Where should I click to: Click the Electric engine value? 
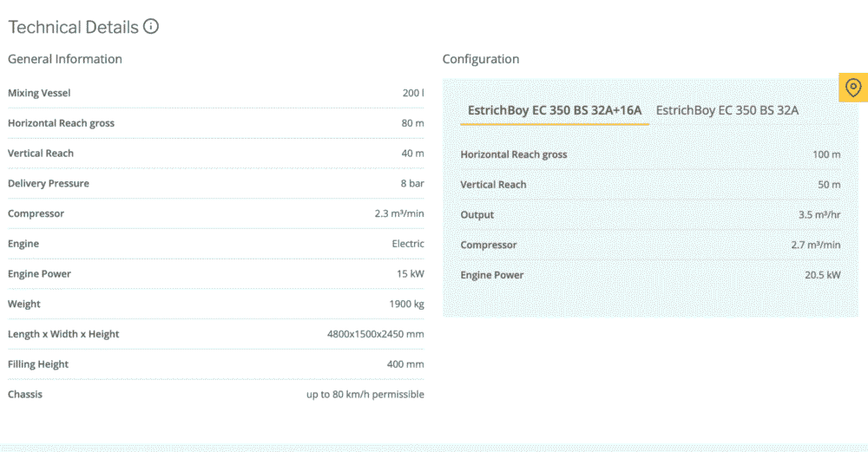[x=408, y=244]
